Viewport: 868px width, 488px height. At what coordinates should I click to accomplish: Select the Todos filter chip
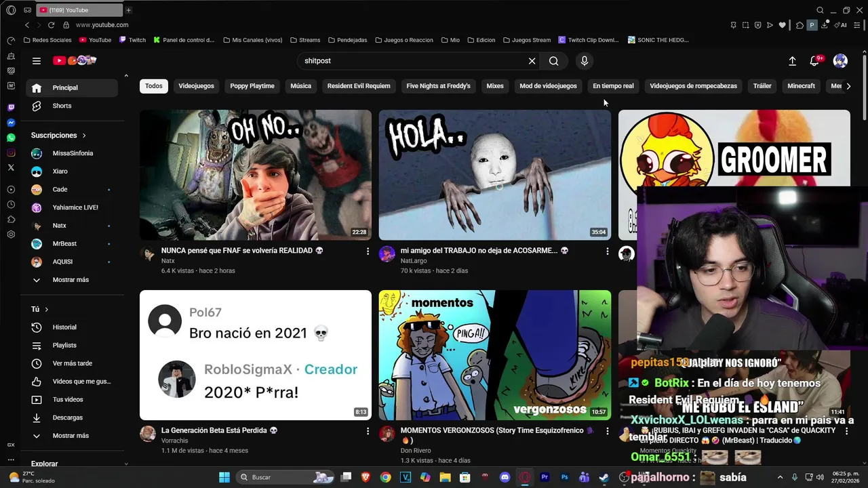pyautogui.click(x=154, y=86)
